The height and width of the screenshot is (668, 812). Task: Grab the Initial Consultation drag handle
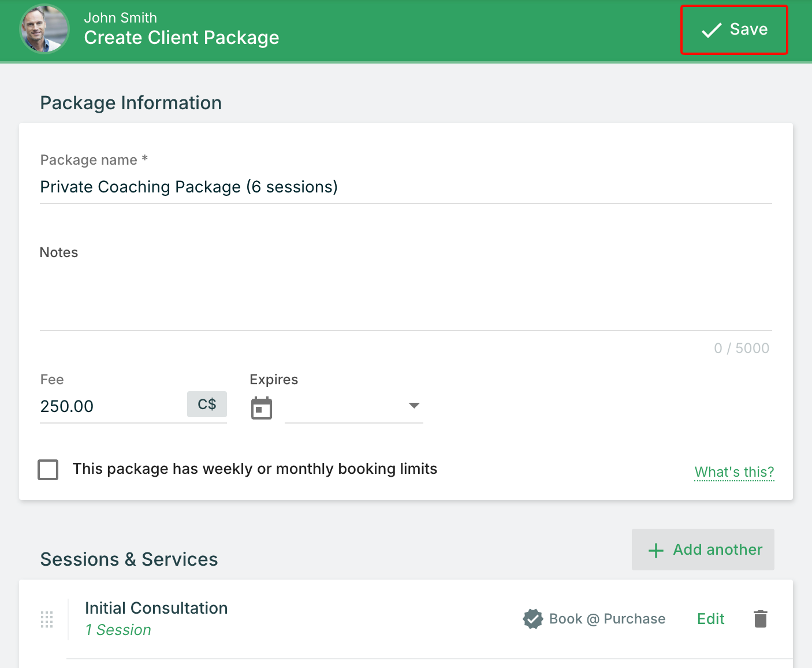point(47,619)
